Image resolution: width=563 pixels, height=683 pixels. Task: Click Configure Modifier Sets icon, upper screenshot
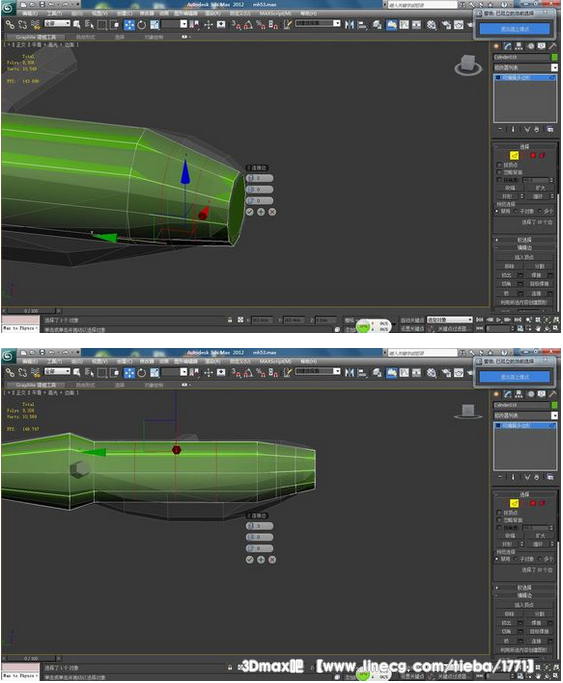pyautogui.click(x=550, y=129)
